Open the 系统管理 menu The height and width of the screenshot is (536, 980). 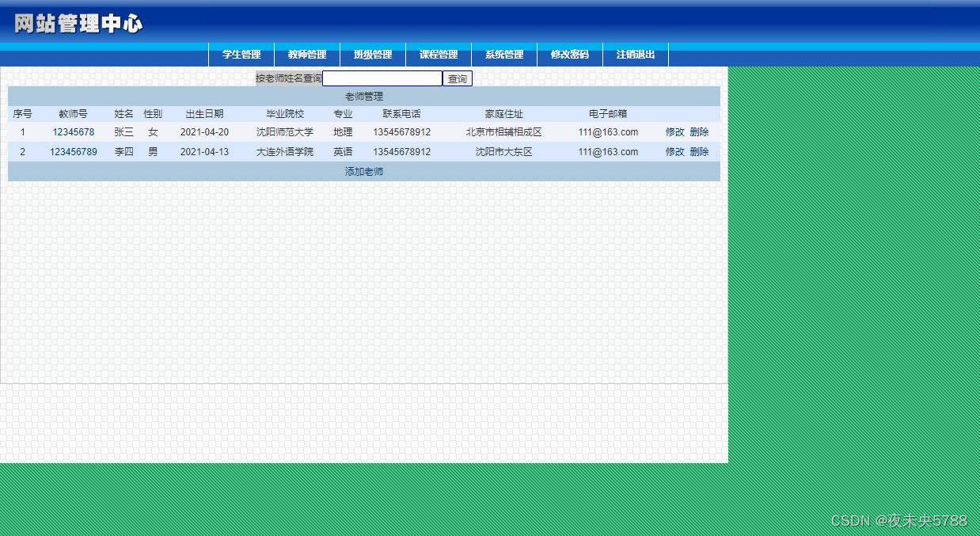504,55
